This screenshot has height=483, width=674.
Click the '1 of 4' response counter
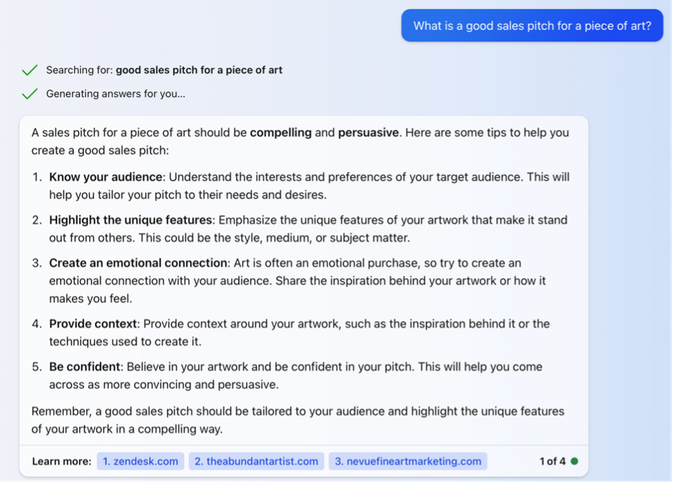(x=552, y=461)
